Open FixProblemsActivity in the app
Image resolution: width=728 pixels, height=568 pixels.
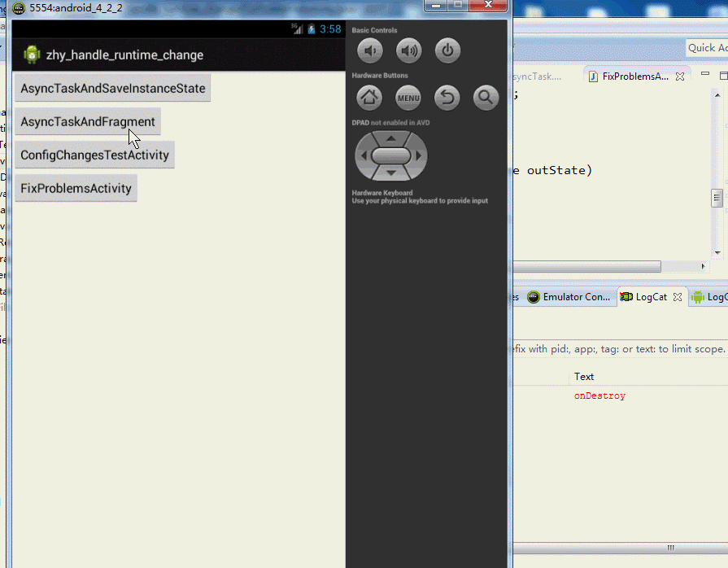coord(76,188)
